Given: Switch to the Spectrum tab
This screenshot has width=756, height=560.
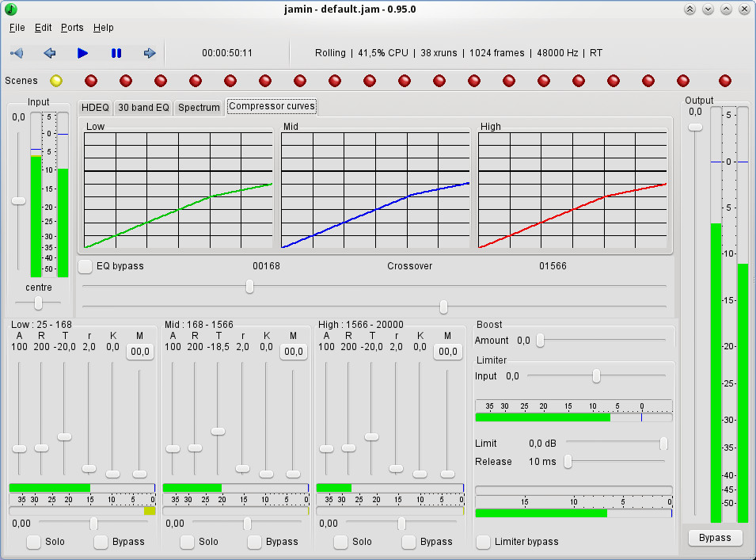Looking at the screenshot, I should pyautogui.click(x=199, y=108).
